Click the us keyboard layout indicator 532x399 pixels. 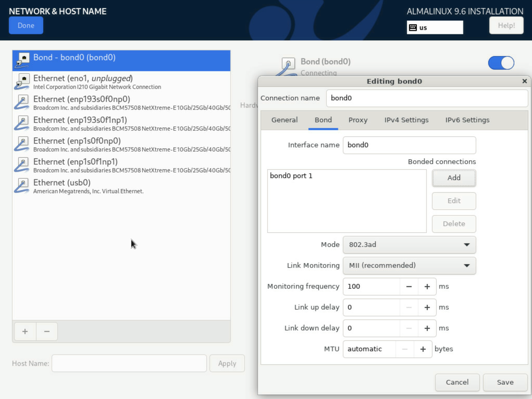coord(435,28)
